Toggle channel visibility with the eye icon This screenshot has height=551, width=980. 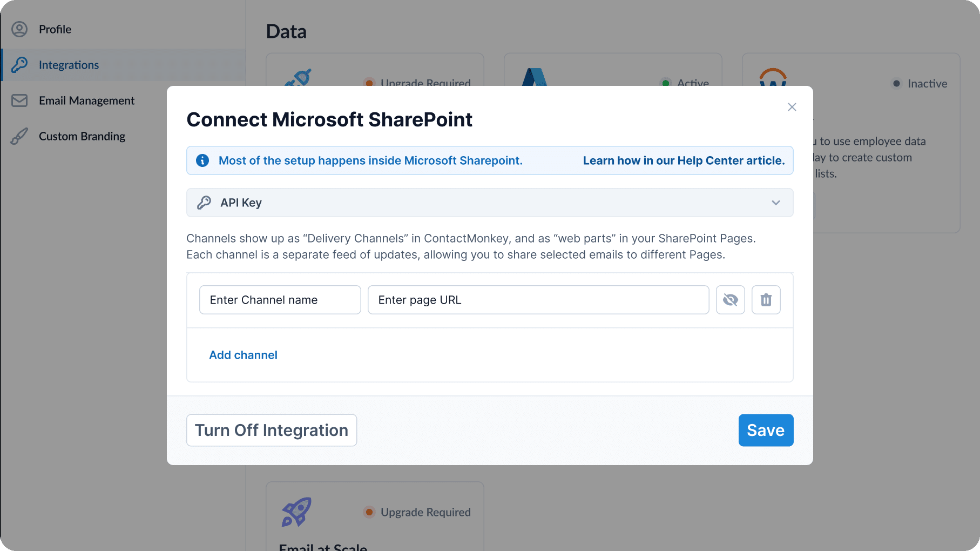[x=731, y=300]
